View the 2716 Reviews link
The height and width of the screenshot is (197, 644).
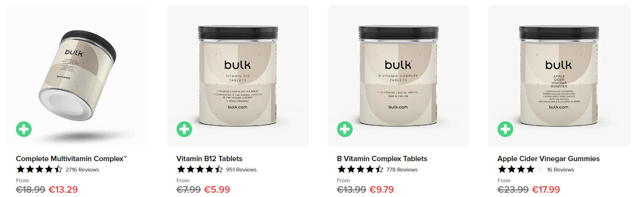tap(82, 170)
